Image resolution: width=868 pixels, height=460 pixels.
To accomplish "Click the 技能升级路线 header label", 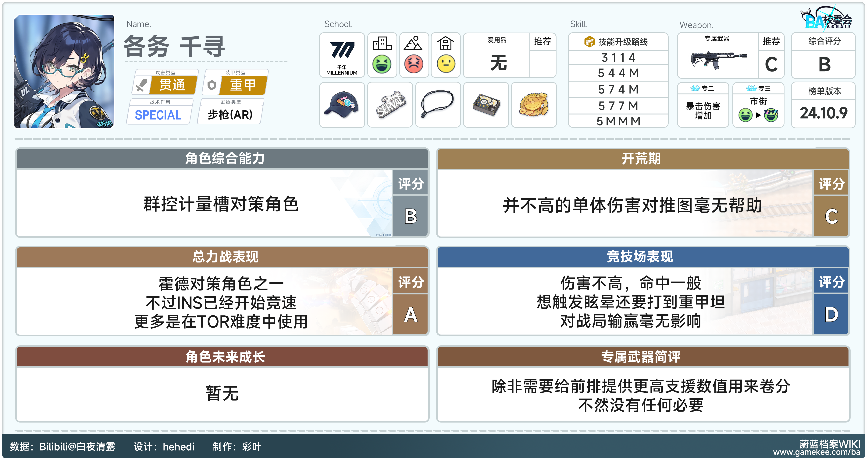I will tap(623, 42).
